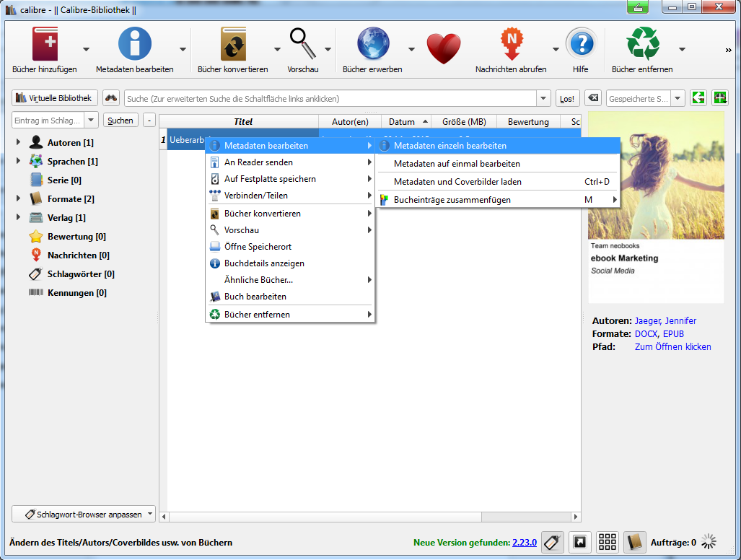741x560 pixels.
Task: Click the cover grid view icon in status bar
Action: coord(608,542)
